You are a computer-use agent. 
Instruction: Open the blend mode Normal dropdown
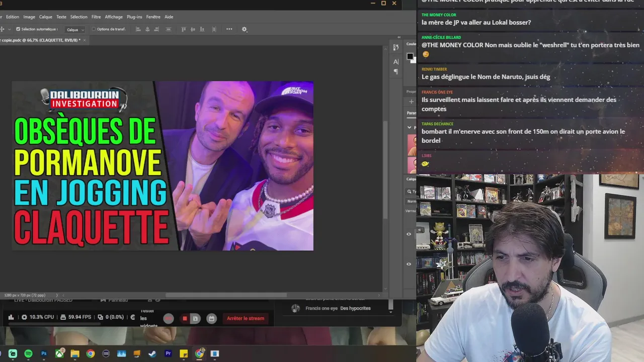(x=412, y=201)
